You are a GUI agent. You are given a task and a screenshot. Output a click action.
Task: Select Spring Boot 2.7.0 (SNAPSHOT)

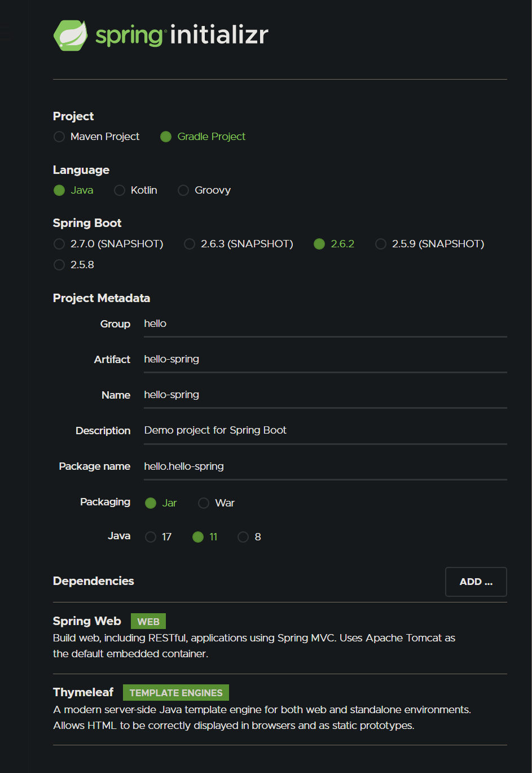coord(59,244)
